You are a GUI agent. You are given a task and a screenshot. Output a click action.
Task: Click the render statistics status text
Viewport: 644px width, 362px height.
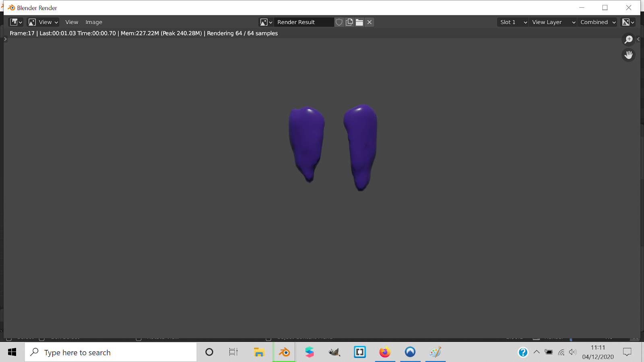[x=144, y=33]
